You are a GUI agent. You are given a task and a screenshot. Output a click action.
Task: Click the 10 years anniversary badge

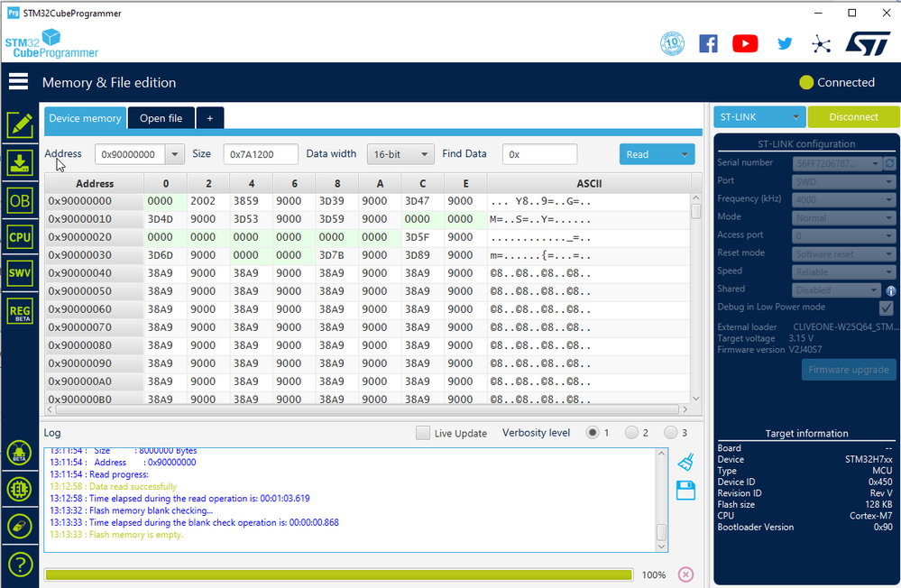tap(672, 43)
